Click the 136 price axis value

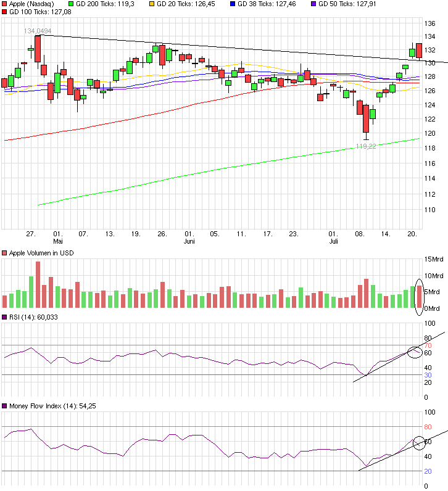[x=429, y=23]
